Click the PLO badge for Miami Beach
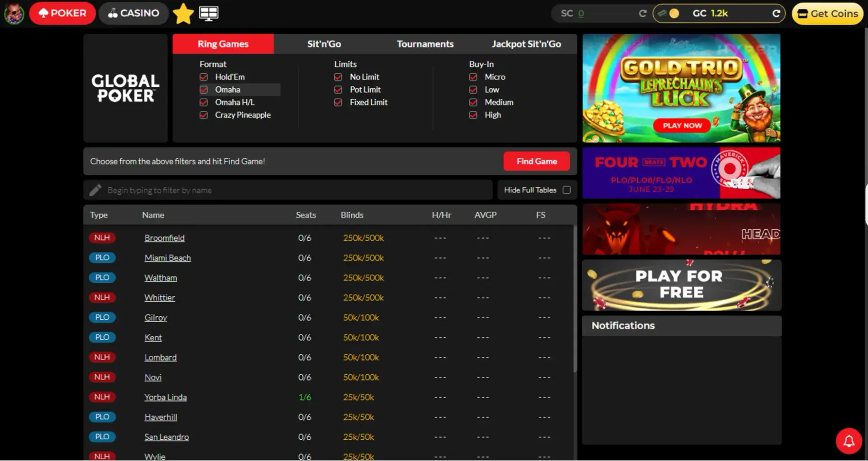The height and width of the screenshot is (461, 868). click(102, 257)
